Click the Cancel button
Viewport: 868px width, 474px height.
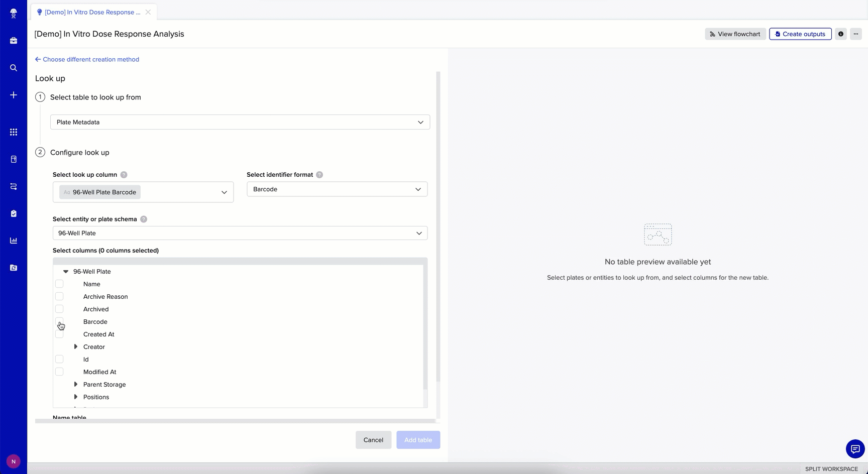point(373,440)
